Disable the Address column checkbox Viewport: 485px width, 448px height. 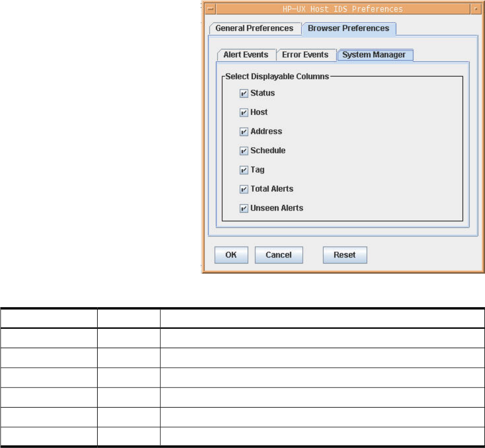(x=244, y=132)
